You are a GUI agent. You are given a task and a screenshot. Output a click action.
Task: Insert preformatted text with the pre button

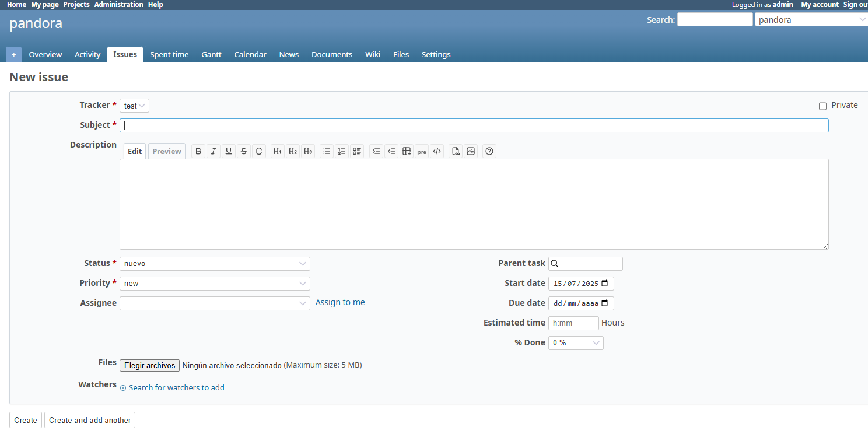[422, 151]
